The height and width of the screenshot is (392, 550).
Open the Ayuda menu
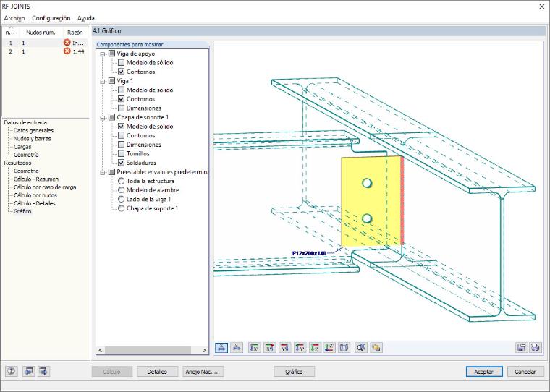[86, 18]
